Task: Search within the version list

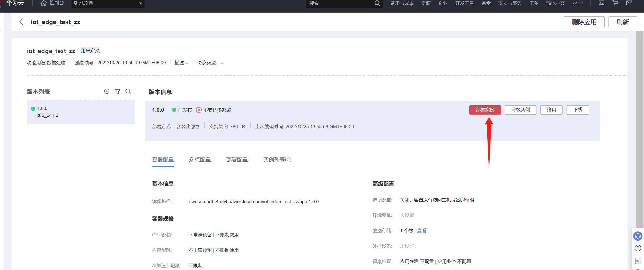Action: point(128,91)
